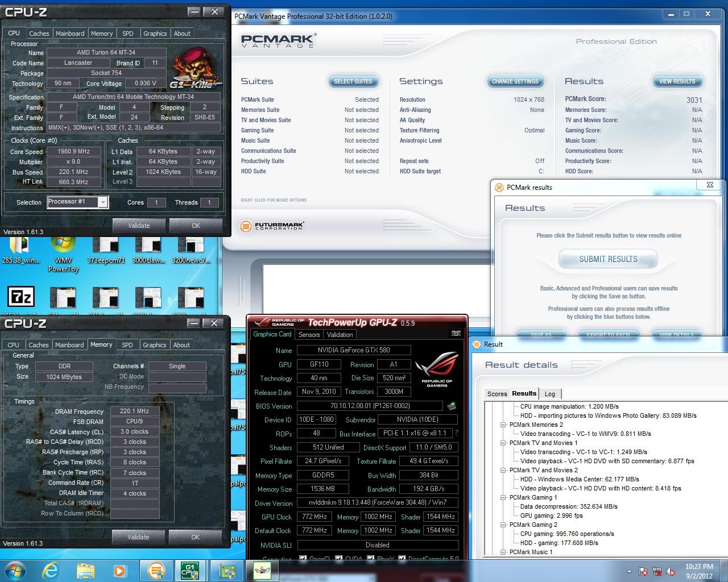Collapse the PCMark Gaming 2 tree node
The image size is (728, 582).
click(x=503, y=525)
